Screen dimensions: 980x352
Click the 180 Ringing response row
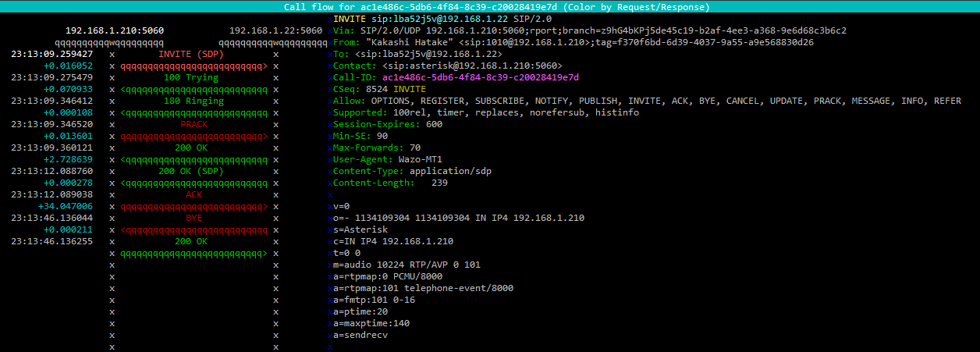191,101
